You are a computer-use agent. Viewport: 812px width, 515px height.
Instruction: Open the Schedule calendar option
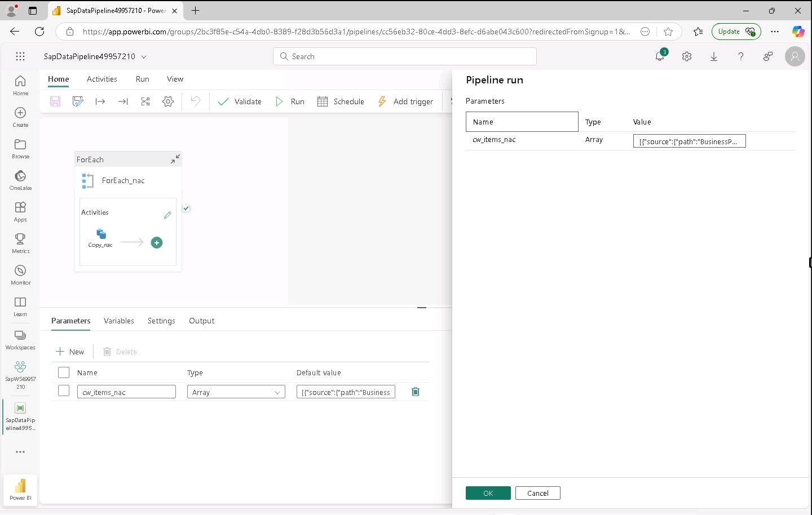pos(341,101)
